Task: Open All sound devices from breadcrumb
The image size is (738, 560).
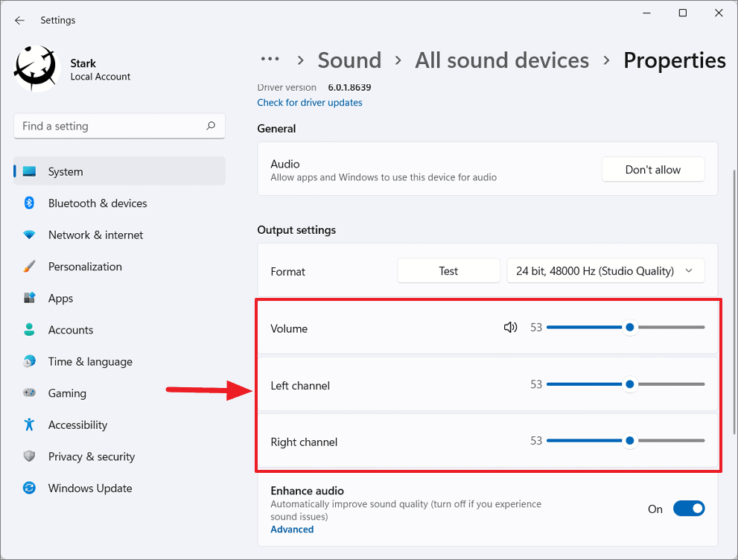Action: click(501, 60)
